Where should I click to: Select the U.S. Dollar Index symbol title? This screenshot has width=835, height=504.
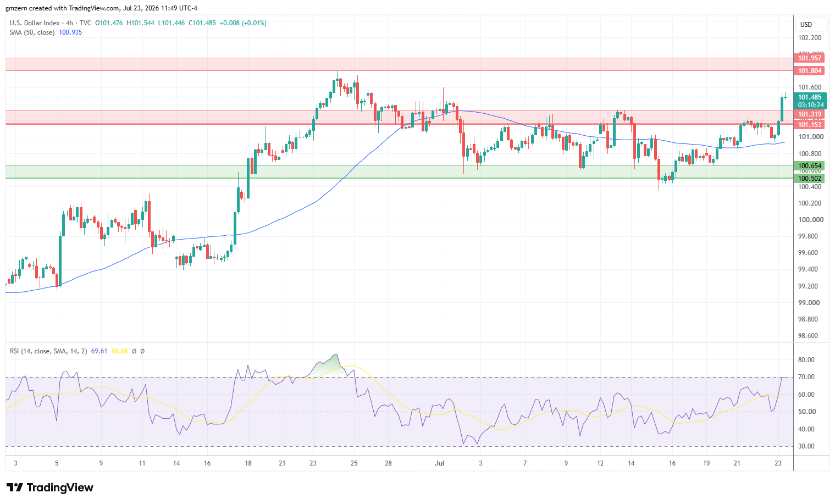point(35,23)
